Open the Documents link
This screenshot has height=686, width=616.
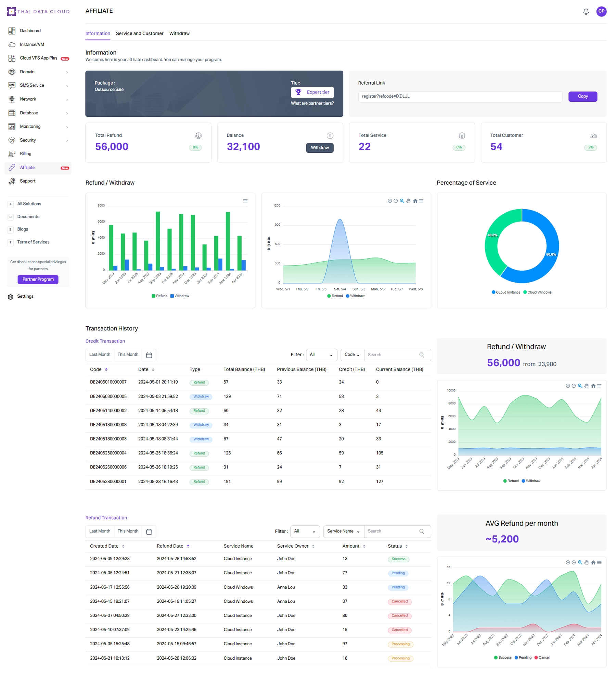point(28,217)
